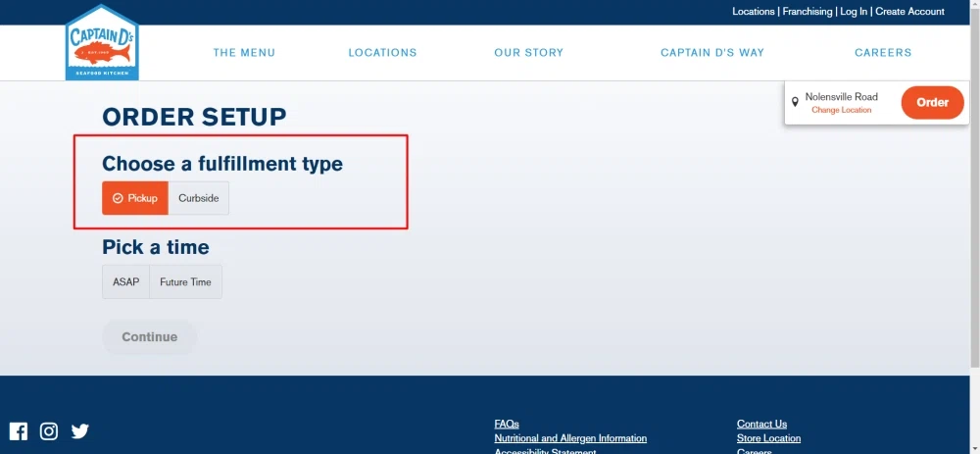The width and height of the screenshot is (980, 454).
Task: Open the Captain D's logo home link
Action: tap(102, 42)
